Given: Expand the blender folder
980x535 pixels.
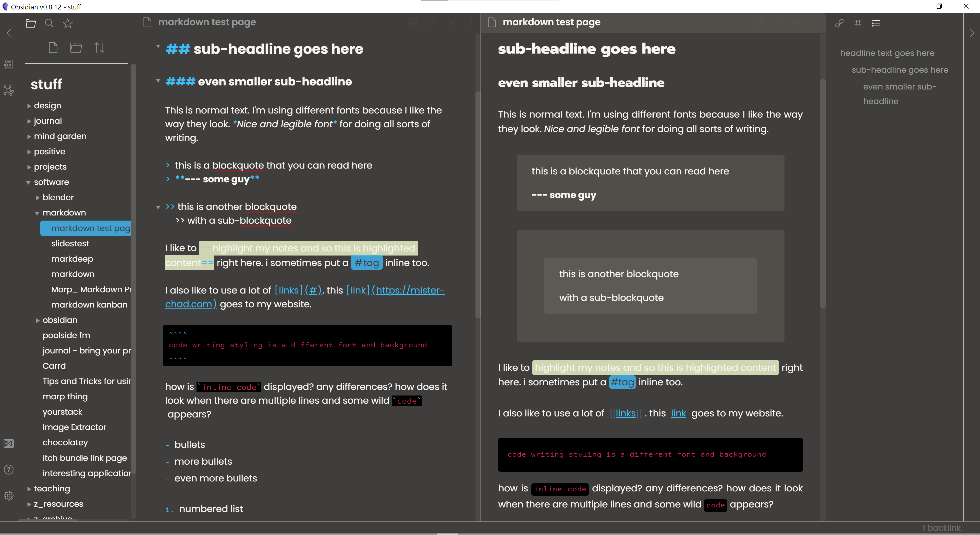Looking at the screenshot, I should [x=58, y=197].
